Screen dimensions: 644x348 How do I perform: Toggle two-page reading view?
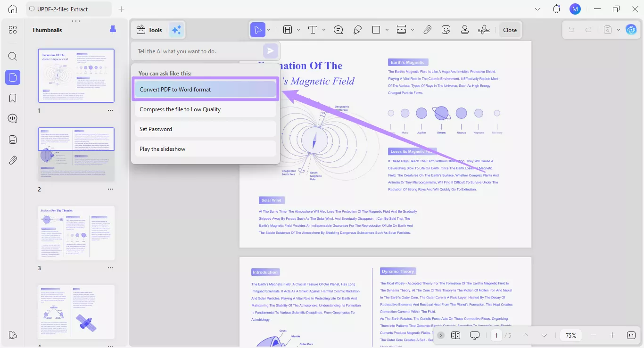(x=455, y=335)
